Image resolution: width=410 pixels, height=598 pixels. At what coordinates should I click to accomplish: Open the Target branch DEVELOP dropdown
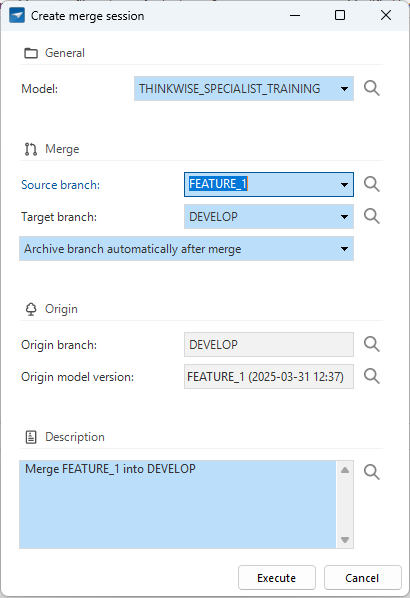[269, 217]
